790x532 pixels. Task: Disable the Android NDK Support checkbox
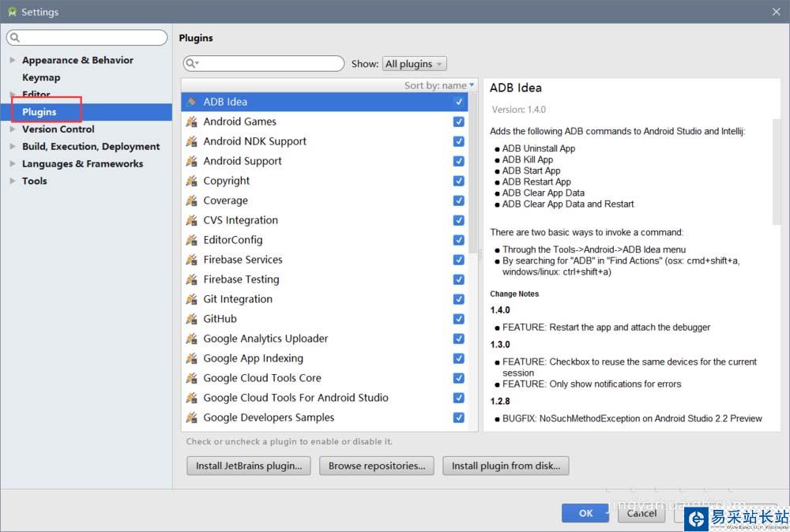[x=458, y=141]
